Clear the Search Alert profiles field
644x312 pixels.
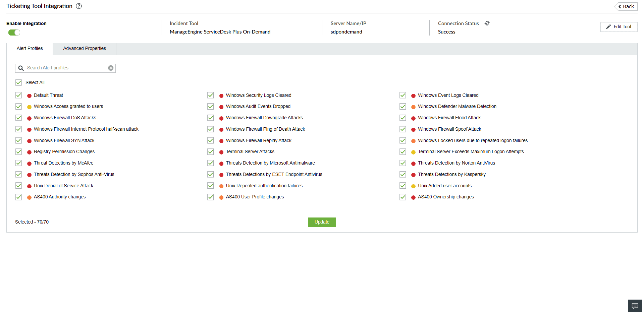(x=111, y=68)
